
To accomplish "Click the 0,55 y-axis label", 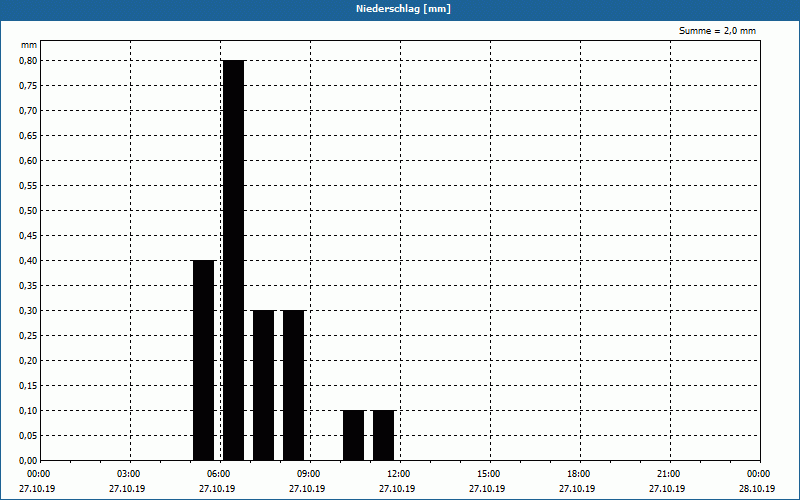I will coord(28,186).
